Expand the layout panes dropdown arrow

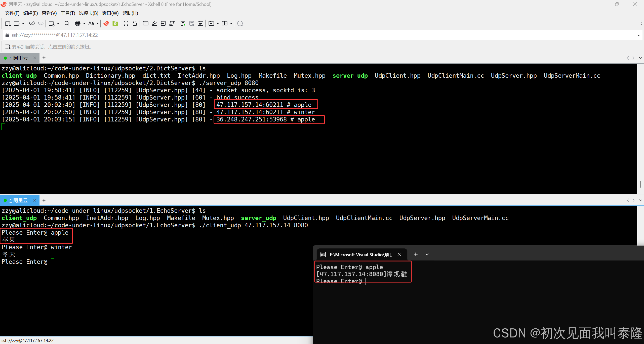point(231,24)
